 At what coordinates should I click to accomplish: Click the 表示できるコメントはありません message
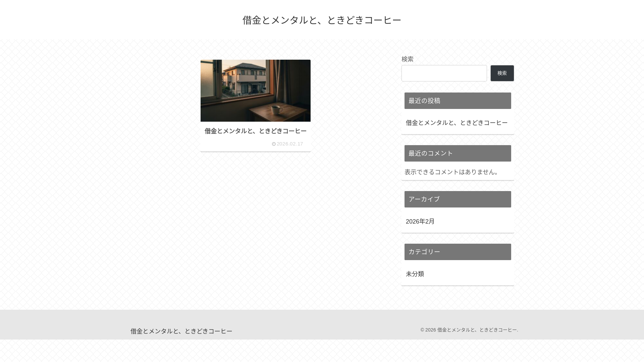453,172
